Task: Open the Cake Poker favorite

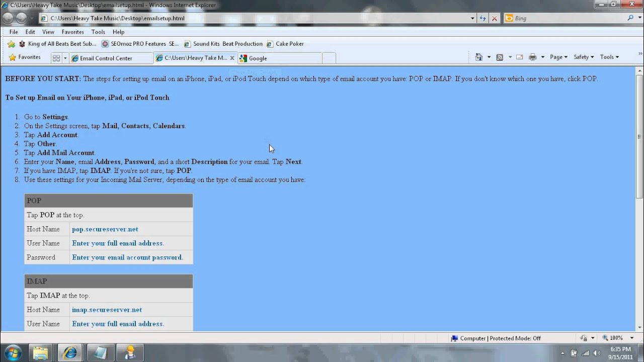Action: [285, 44]
